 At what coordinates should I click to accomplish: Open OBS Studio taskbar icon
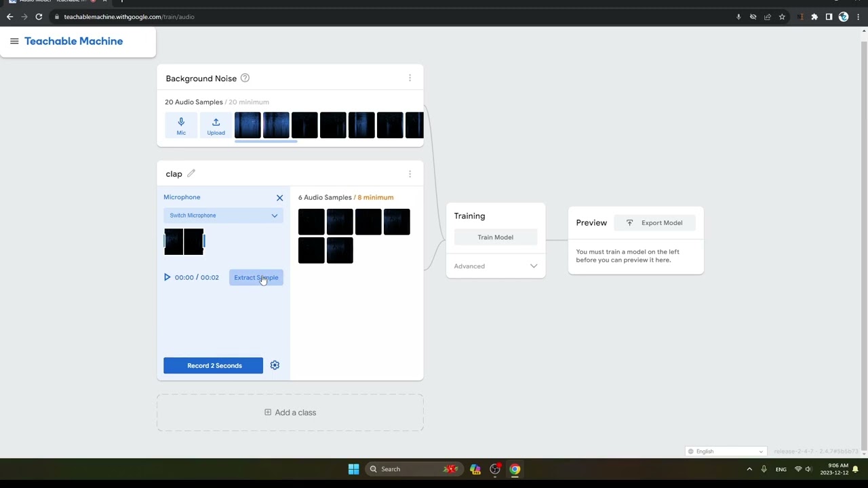click(495, 469)
